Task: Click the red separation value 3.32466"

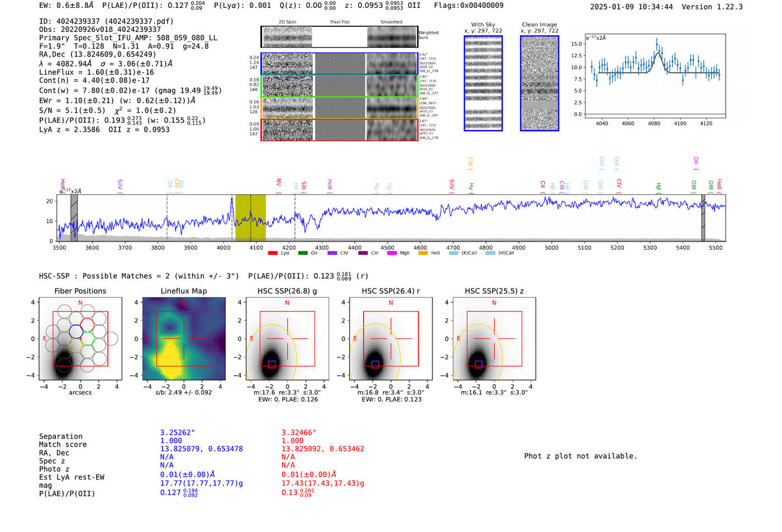Action: tap(299, 433)
